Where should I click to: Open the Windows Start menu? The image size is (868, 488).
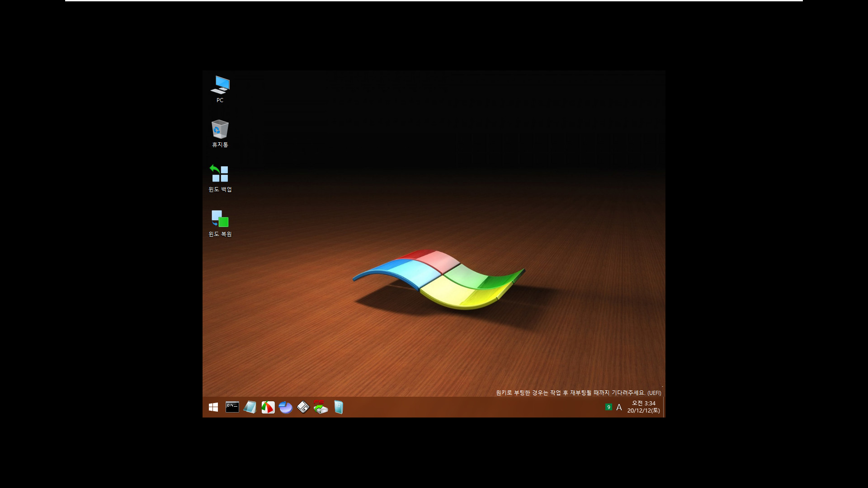[213, 407]
